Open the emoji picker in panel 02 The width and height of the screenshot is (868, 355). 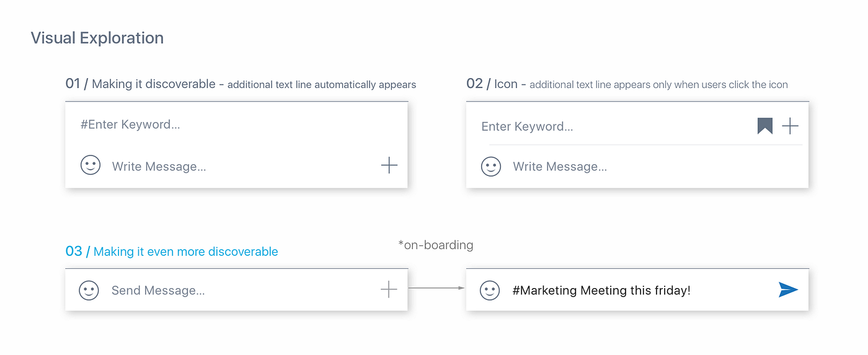[x=491, y=166]
